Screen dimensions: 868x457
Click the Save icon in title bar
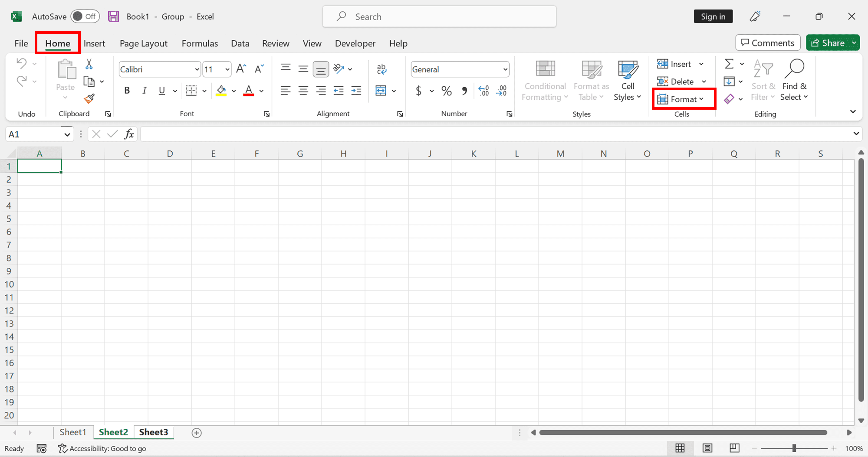click(x=113, y=16)
